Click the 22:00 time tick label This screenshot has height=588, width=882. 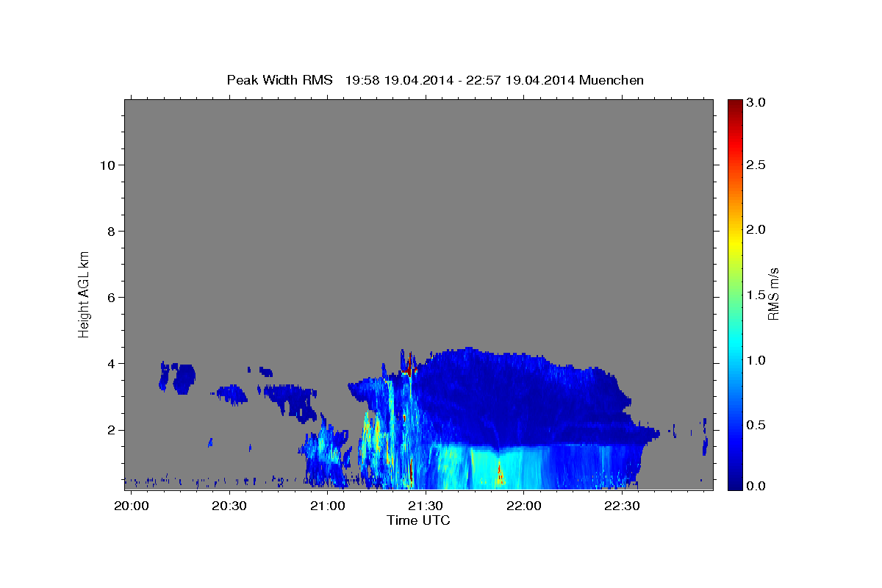coord(523,506)
